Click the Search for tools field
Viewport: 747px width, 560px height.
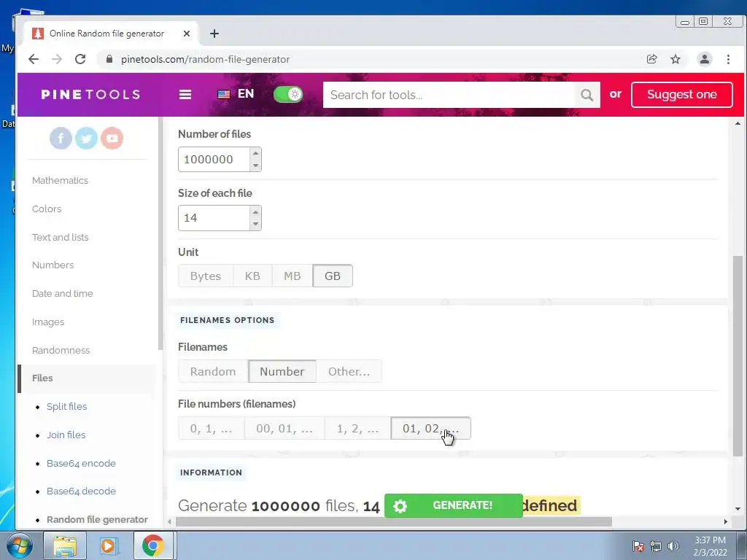[x=449, y=95]
